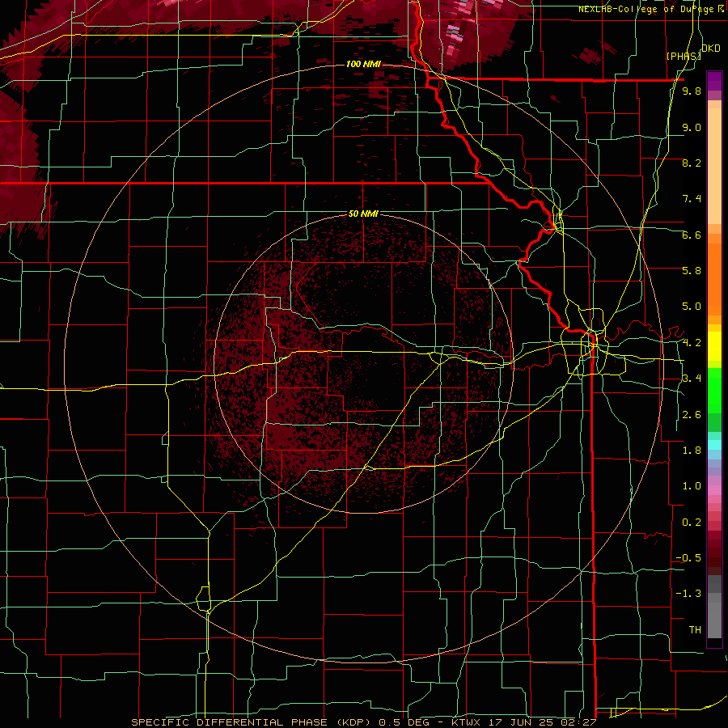
Task: Click the [PHAS] units label
Action: click(x=684, y=56)
